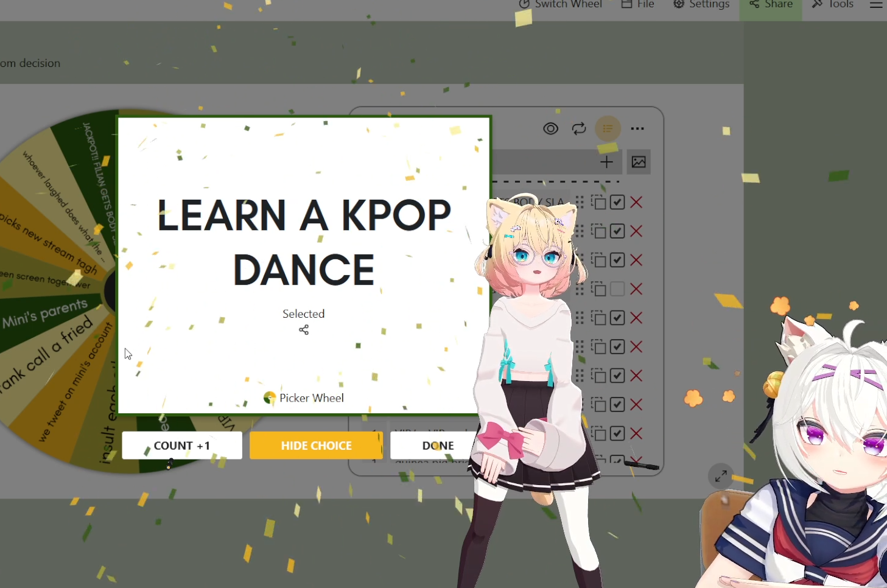887x588 pixels.
Task: Duplicate the third input row
Action: tap(599, 260)
